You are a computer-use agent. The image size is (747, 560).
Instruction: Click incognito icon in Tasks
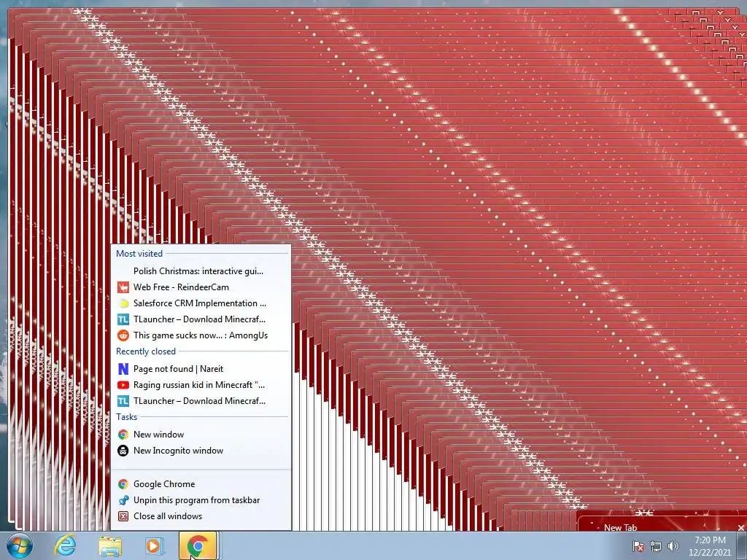[x=123, y=451]
